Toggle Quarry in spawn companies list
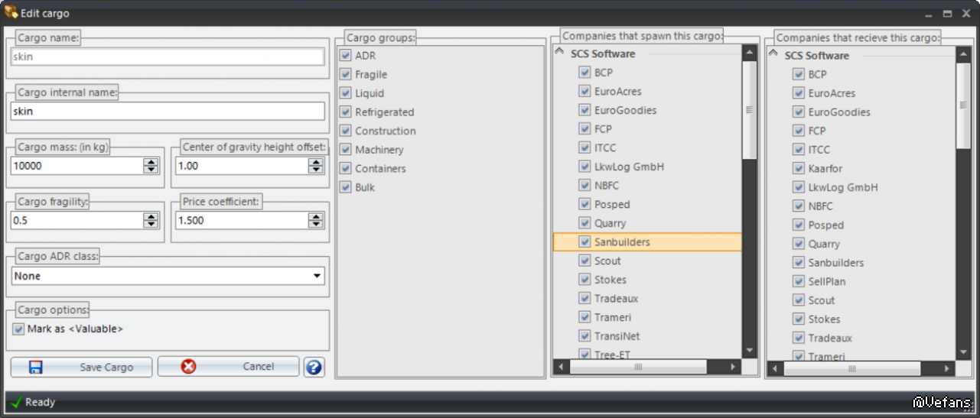The image size is (980, 418). [x=584, y=223]
